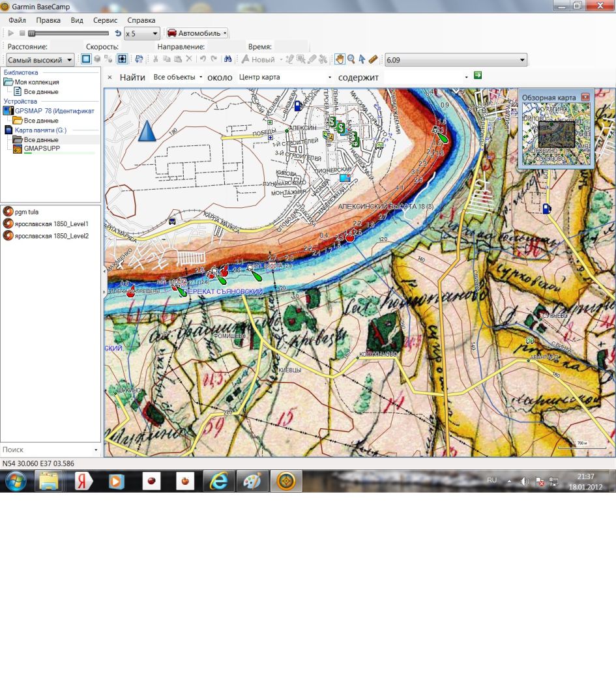Open the Вид menu
The image size is (616, 681).
pos(77,20)
